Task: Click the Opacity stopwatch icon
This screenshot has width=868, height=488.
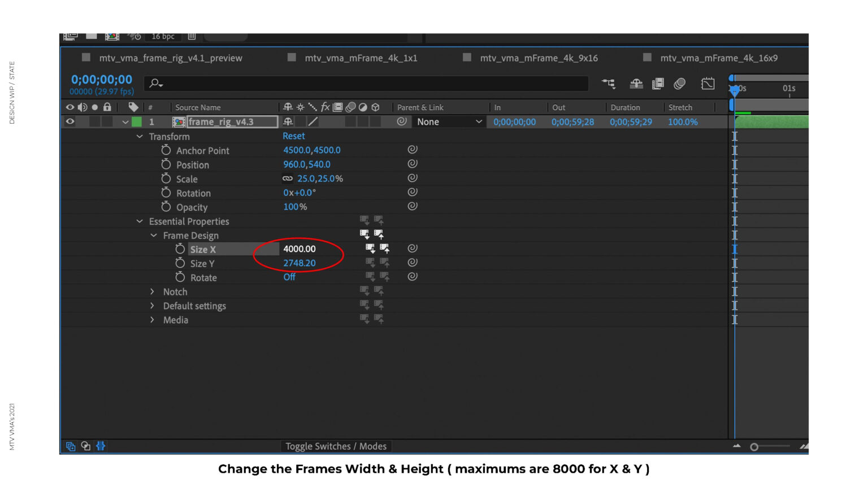Action: (166, 206)
